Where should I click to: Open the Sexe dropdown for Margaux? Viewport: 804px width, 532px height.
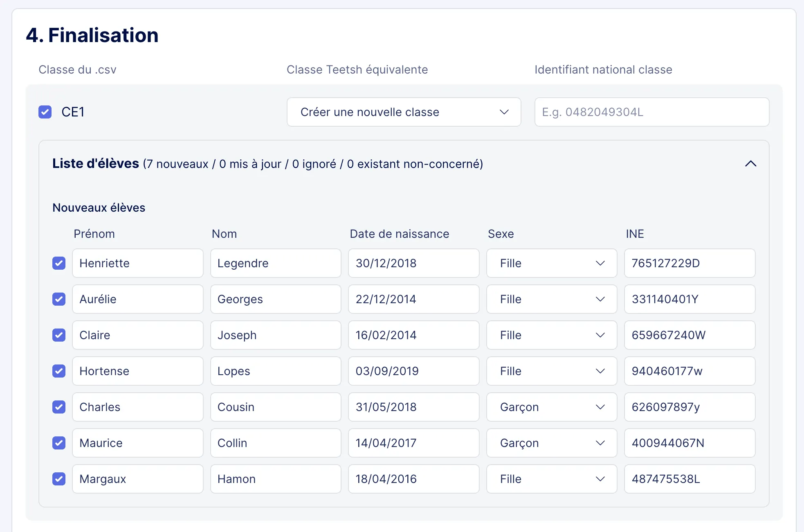click(552, 479)
